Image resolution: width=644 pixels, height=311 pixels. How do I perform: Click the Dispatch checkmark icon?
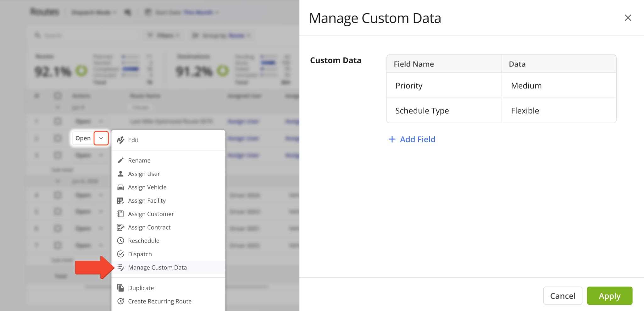(120, 254)
